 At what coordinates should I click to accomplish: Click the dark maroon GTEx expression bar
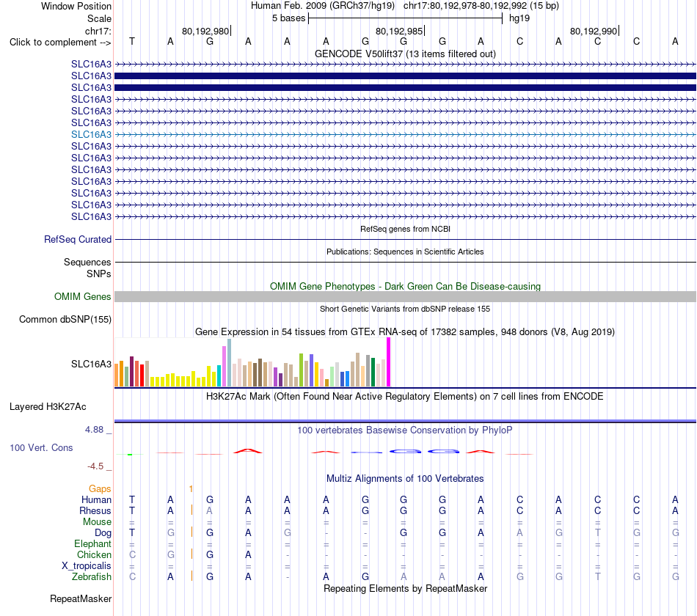(x=131, y=372)
